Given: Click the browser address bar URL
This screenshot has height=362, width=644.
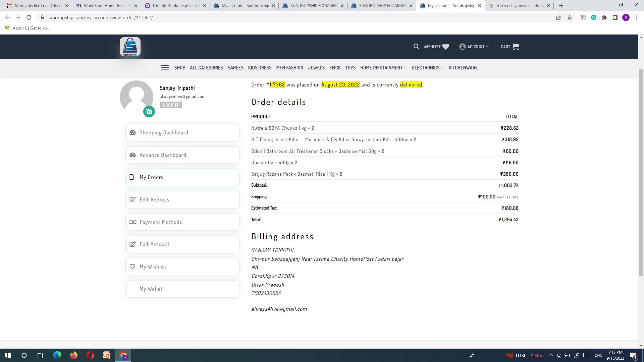Looking at the screenshot, I should [100, 17].
